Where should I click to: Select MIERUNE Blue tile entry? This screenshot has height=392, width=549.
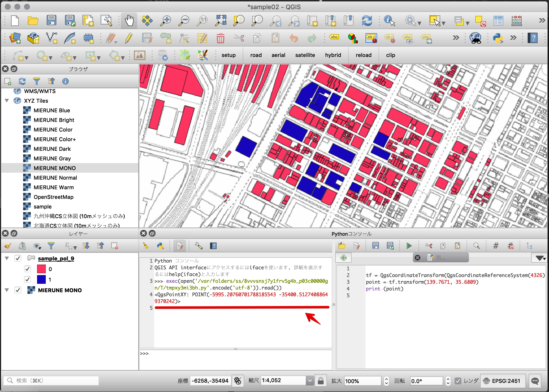point(52,110)
